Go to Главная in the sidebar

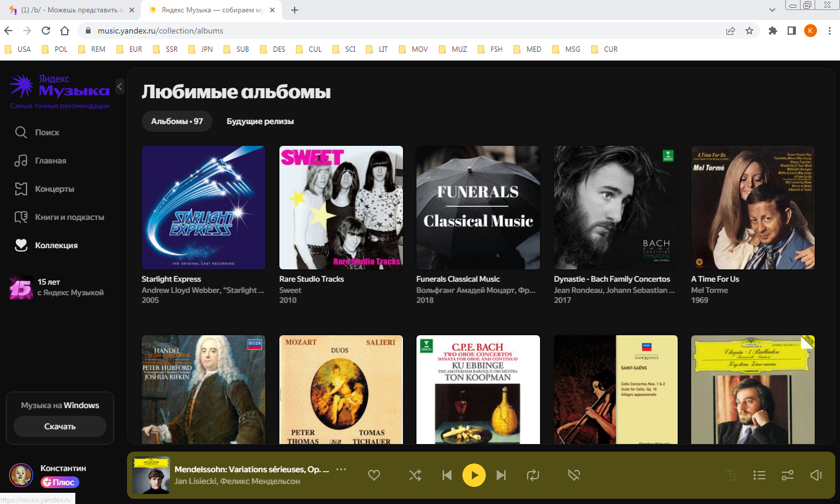51,161
